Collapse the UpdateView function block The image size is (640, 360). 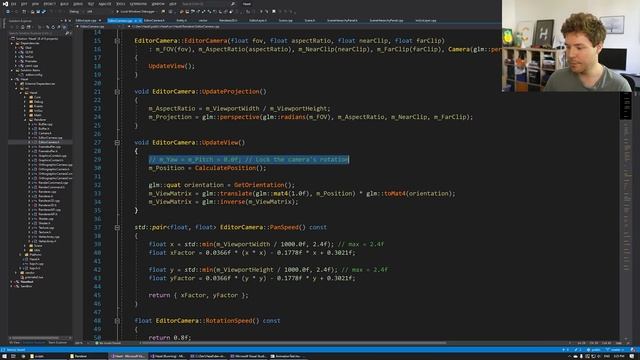pos(117,142)
